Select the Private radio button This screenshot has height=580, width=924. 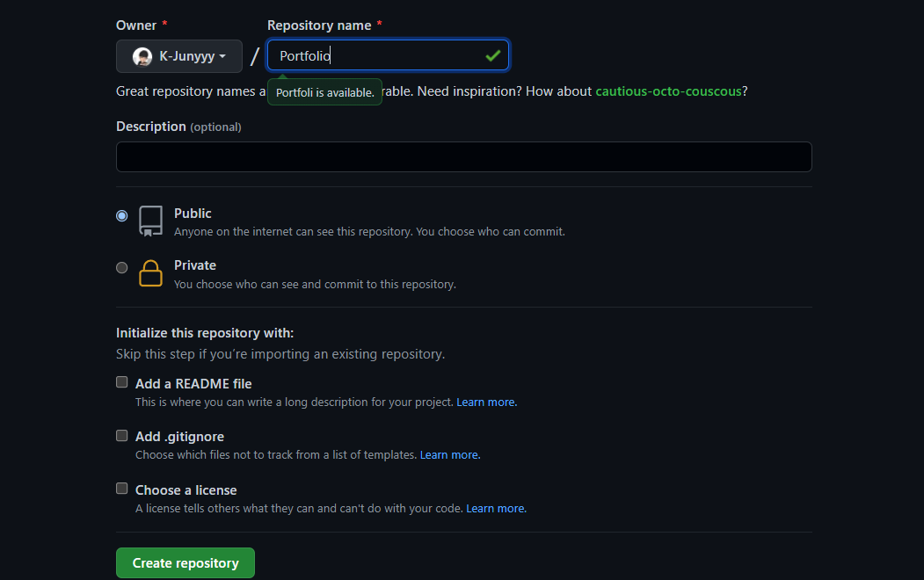tap(122, 268)
